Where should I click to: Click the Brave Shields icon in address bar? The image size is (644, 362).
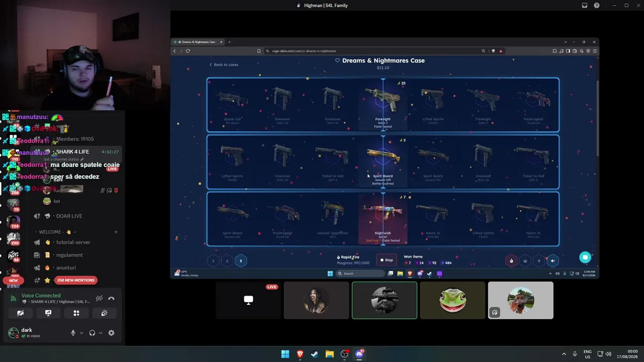pyautogui.click(x=493, y=51)
